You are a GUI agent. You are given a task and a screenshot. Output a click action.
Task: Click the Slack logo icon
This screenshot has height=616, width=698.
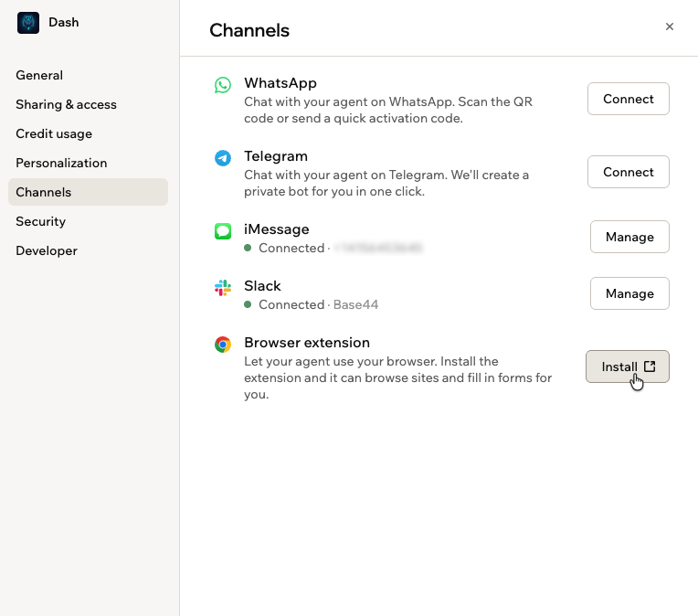(x=223, y=288)
